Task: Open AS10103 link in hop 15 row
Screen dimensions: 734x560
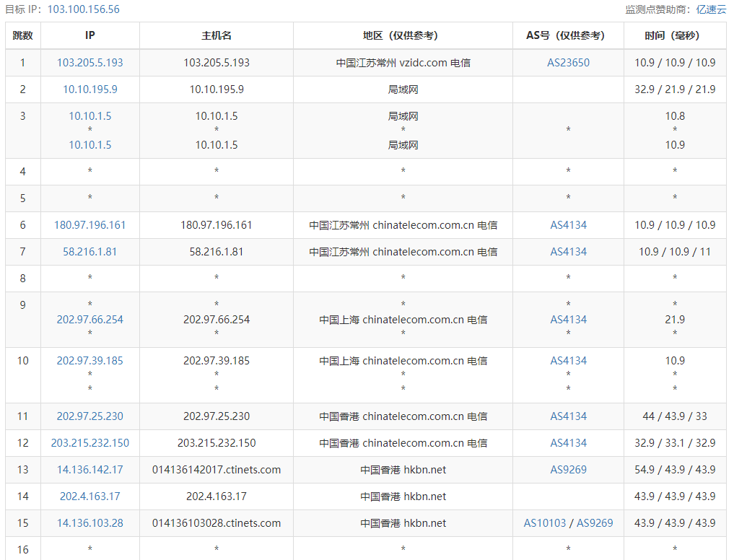Action: point(544,523)
